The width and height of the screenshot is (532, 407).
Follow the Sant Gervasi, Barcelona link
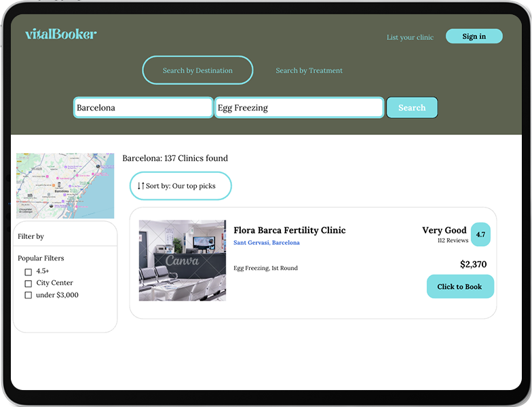(266, 243)
